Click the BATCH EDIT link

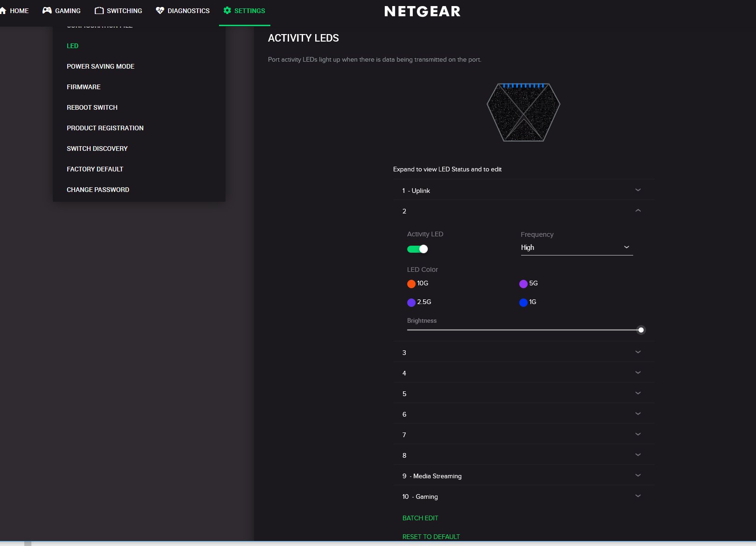coord(420,518)
